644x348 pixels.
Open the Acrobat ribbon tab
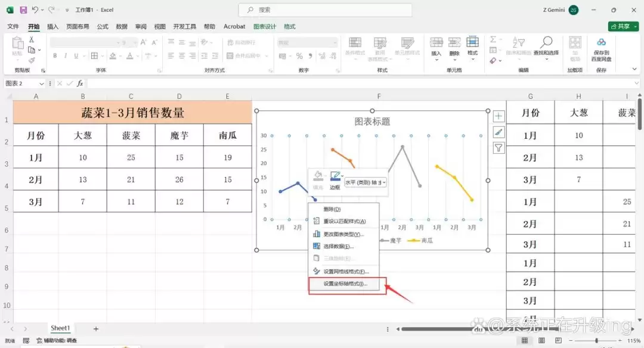tap(234, 26)
